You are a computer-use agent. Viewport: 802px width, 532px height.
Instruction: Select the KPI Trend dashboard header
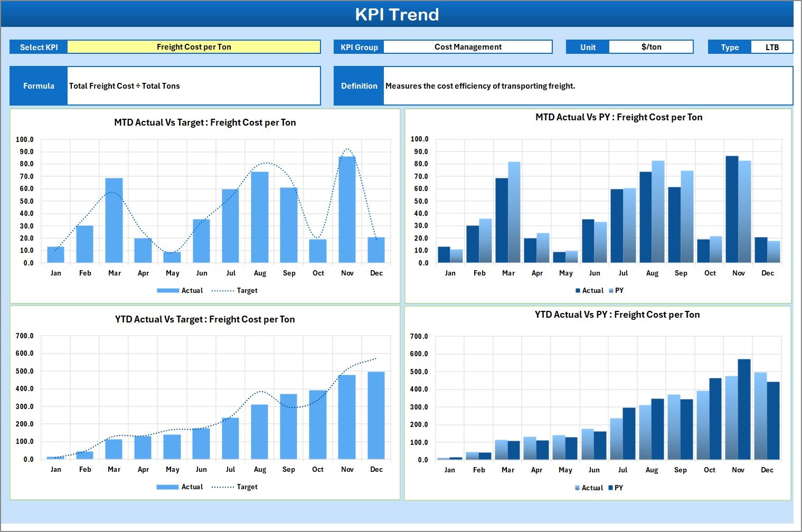[x=399, y=14]
